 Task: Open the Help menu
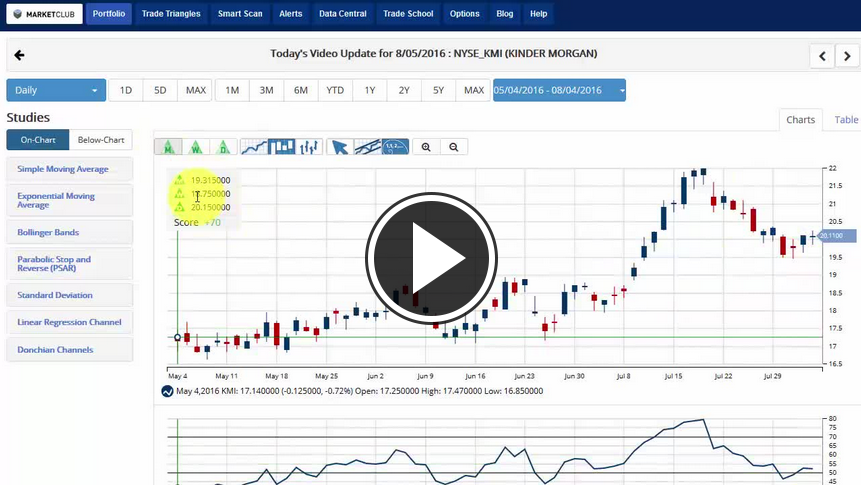[x=538, y=14]
